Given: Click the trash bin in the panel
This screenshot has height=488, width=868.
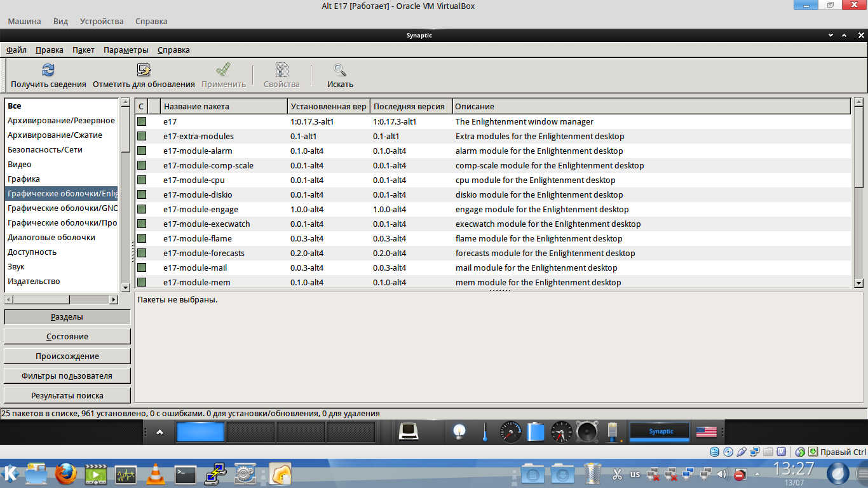Looking at the screenshot, I should pyautogui.click(x=593, y=473).
